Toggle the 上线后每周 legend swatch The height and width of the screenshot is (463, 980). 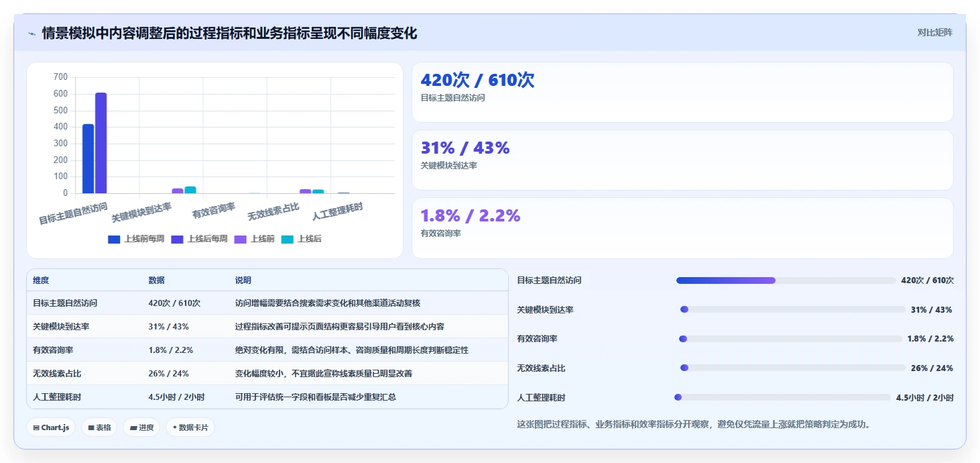click(x=178, y=239)
